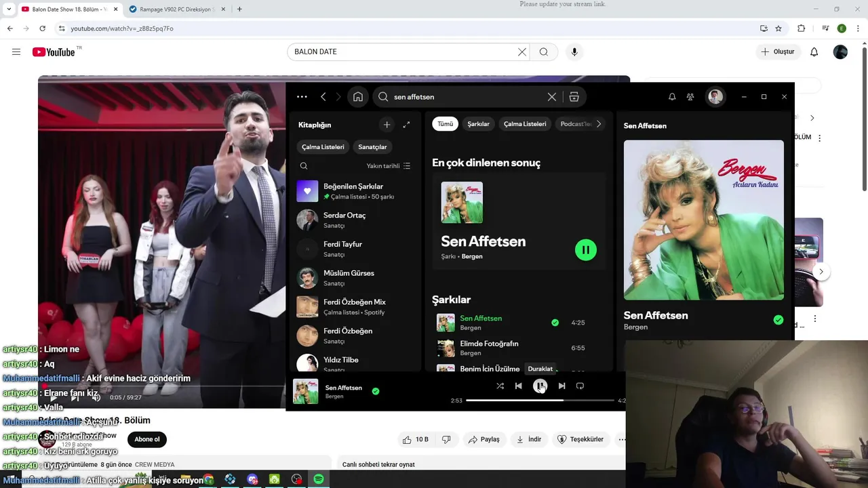The height and width of the screenshot is (488, 868).
Task: Open Chrome from the taskbar
Action: coord(208,479)
